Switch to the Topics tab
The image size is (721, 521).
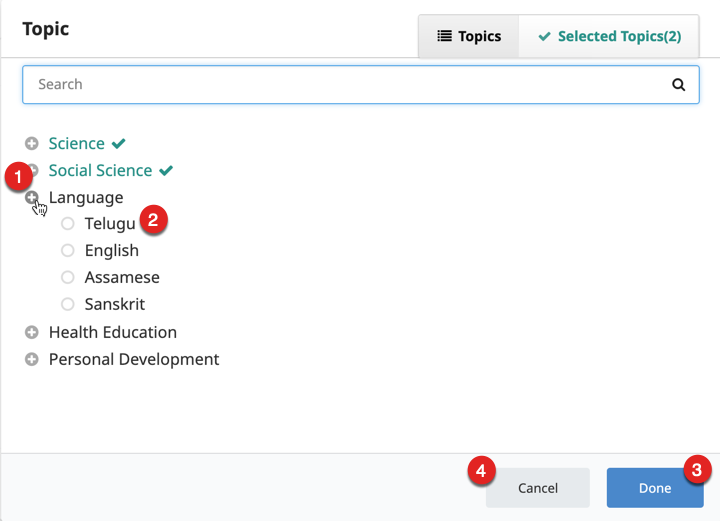point(469,36)
